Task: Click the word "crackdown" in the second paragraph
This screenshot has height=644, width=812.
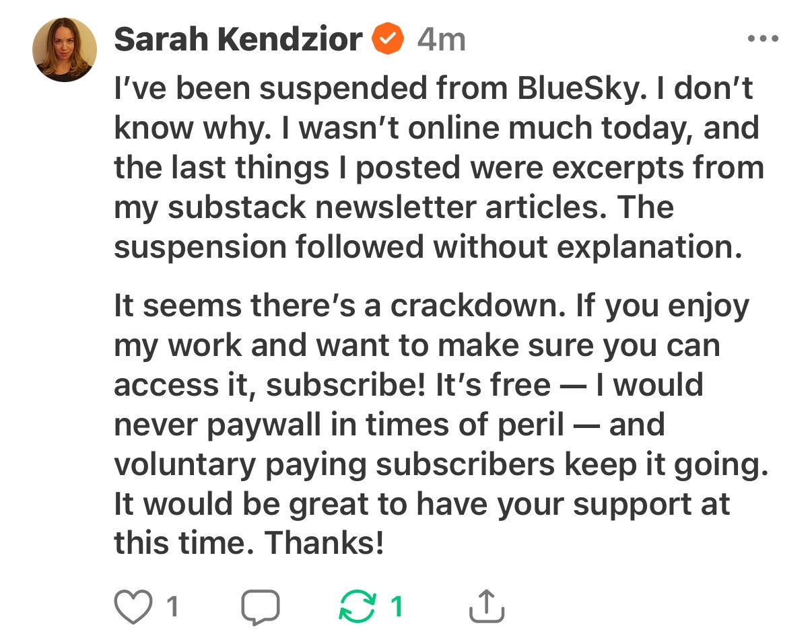Action: click(x=479, y=306)
